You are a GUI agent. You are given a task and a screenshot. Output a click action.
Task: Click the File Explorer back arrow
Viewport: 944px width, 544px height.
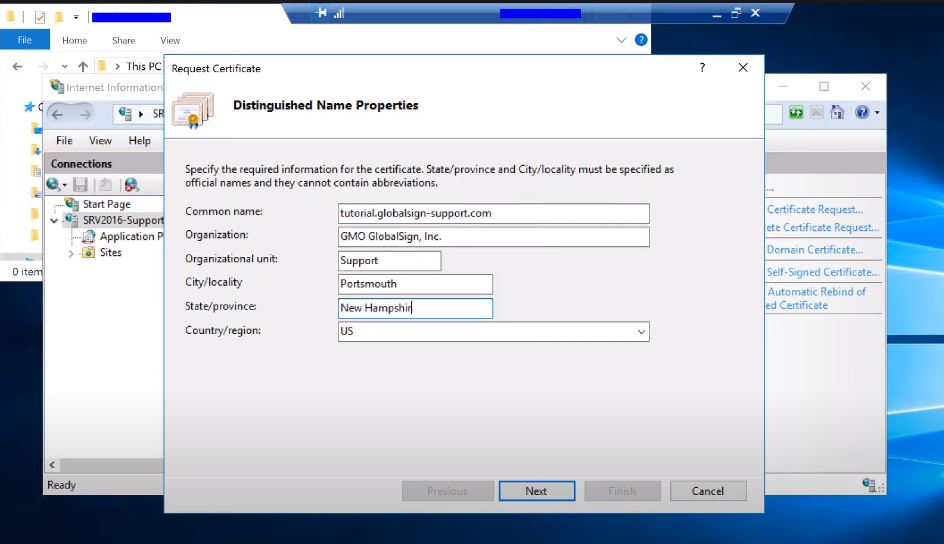(x=17, y=66)
